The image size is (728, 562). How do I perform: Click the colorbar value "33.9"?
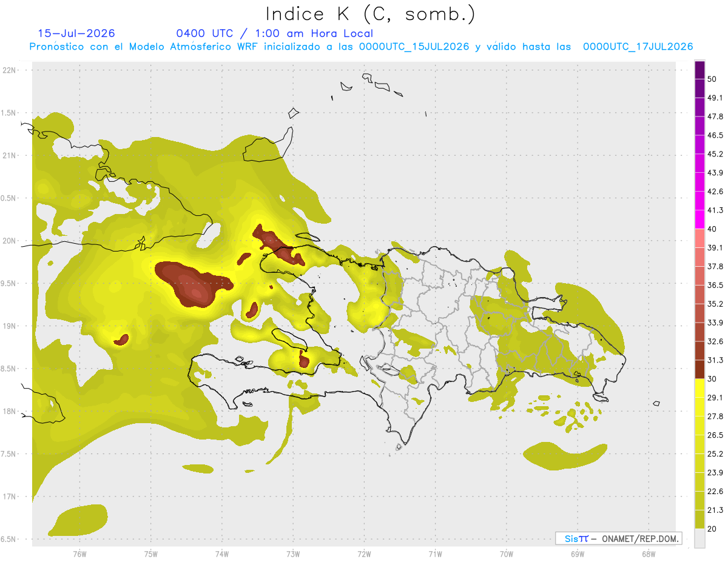pos(715,323)
